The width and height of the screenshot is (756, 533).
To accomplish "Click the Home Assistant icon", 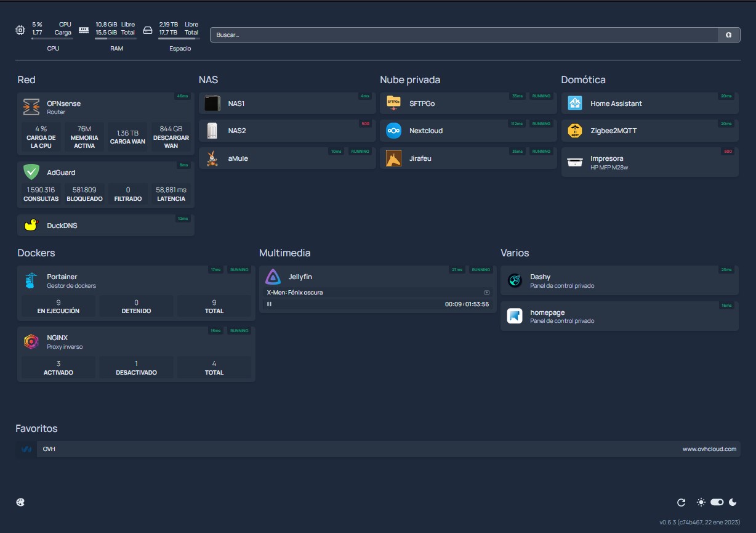I will 574,104.
